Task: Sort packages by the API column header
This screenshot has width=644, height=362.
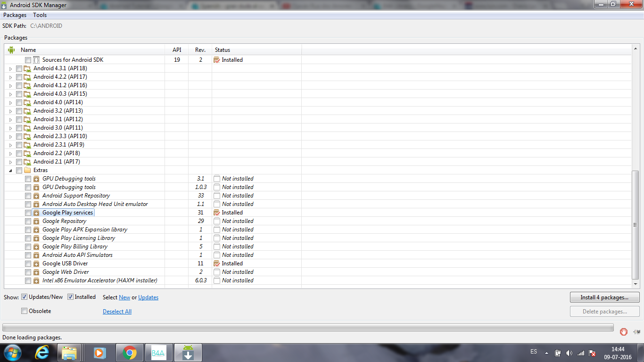Action: [177, 49]
